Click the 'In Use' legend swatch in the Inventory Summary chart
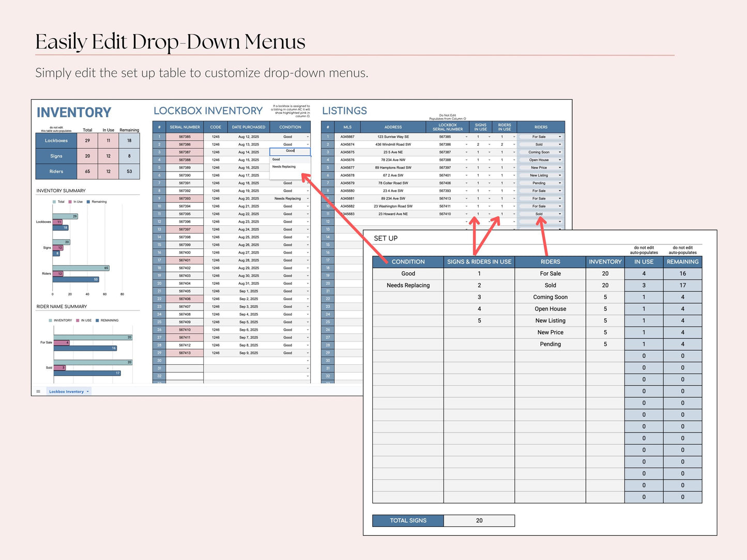Viewport: 747px width, 560px height. coord(70,202)
